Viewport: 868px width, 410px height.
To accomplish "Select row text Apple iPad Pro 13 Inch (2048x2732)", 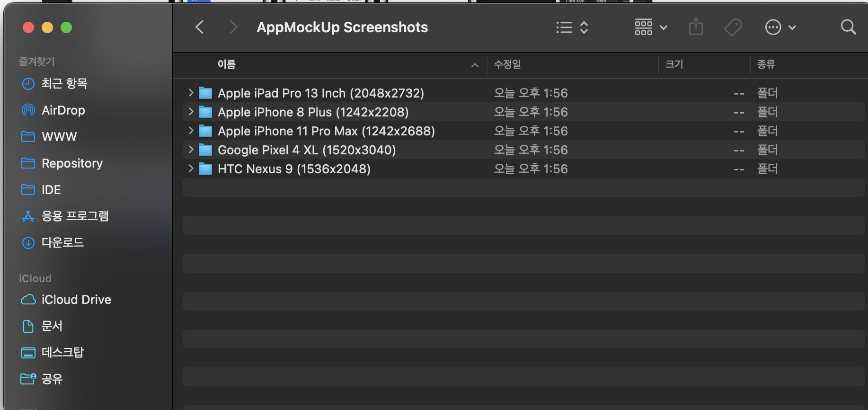I will (321, 93).
